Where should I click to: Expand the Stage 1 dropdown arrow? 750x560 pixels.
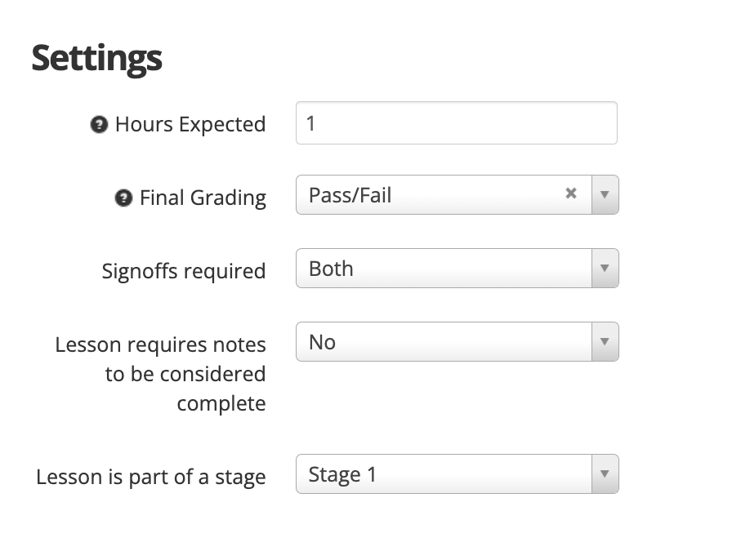coord(605,474)
